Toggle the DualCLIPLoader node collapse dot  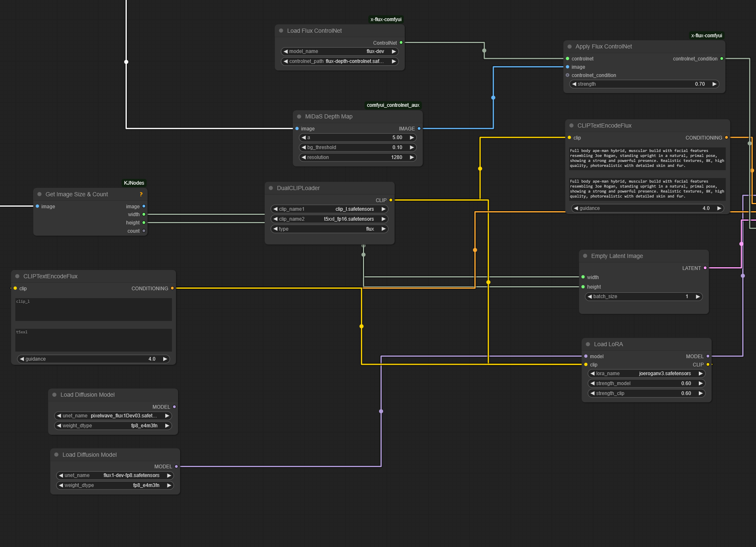271,188
